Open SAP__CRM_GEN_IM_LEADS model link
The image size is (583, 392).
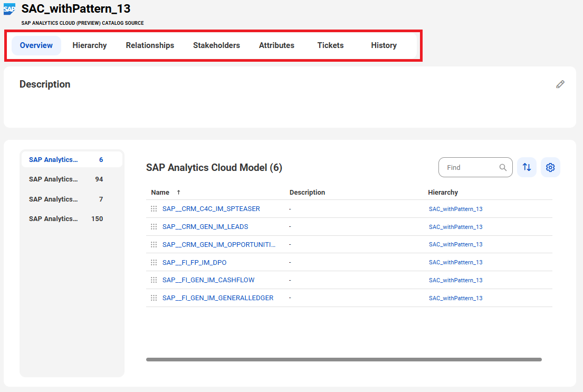point(205,226)
